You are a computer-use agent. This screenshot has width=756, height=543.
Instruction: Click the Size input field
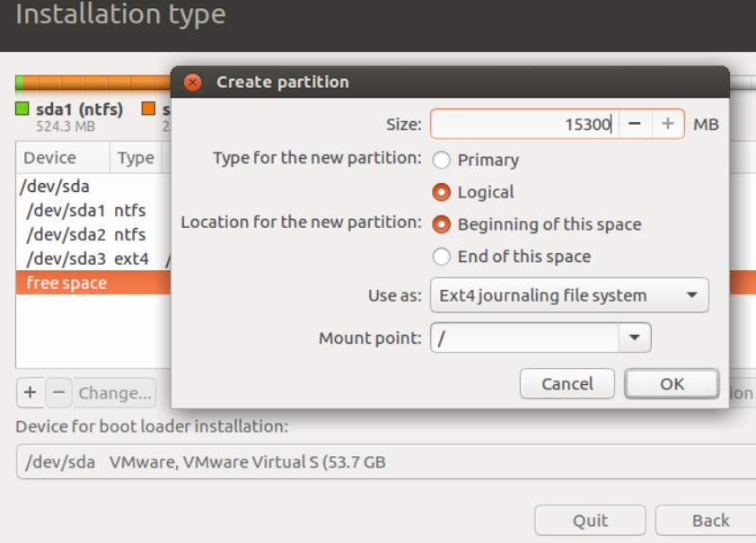524,125
